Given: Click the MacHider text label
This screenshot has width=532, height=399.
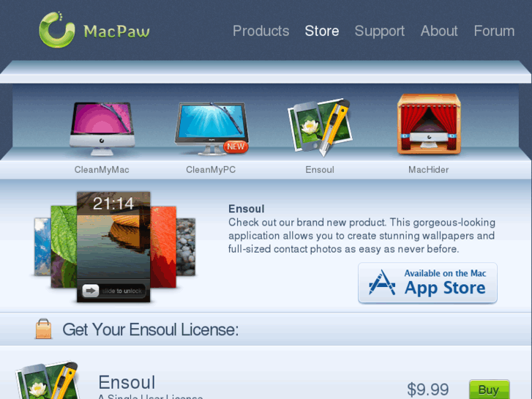Looking at the screenshot, I should 429,170.
